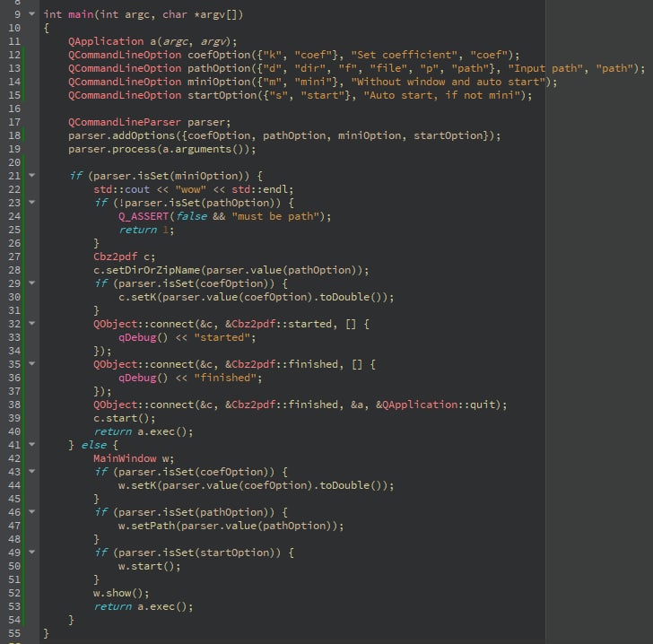
Task: Collapse the else block fold on line 41
Action: pyautogui.click(x=31, y=445)
